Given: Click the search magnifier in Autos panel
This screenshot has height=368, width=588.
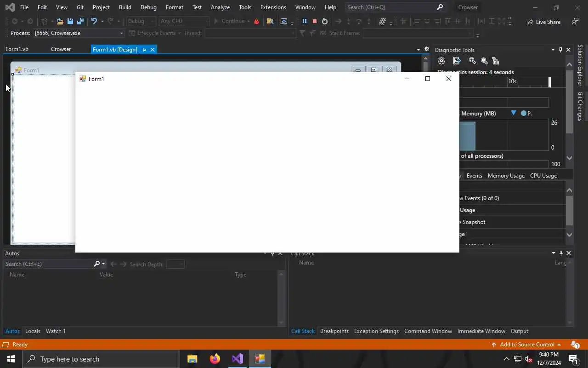Looking at the screenshot, I should [96, 264].
